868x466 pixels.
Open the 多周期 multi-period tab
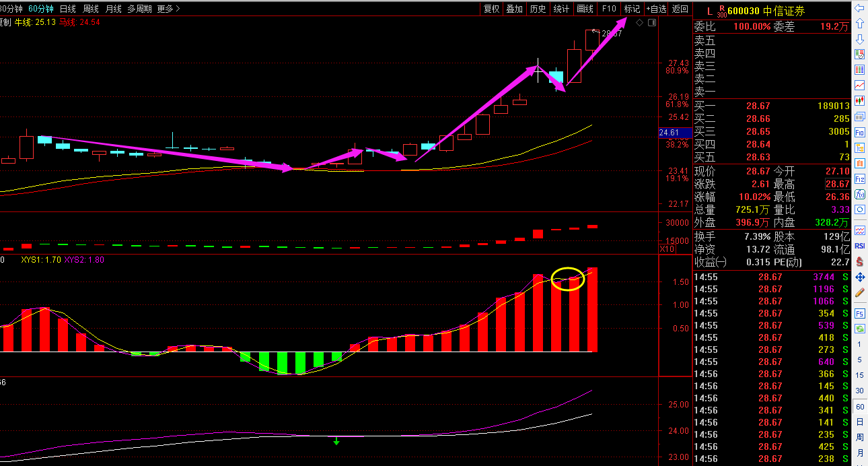click(139, 9)
